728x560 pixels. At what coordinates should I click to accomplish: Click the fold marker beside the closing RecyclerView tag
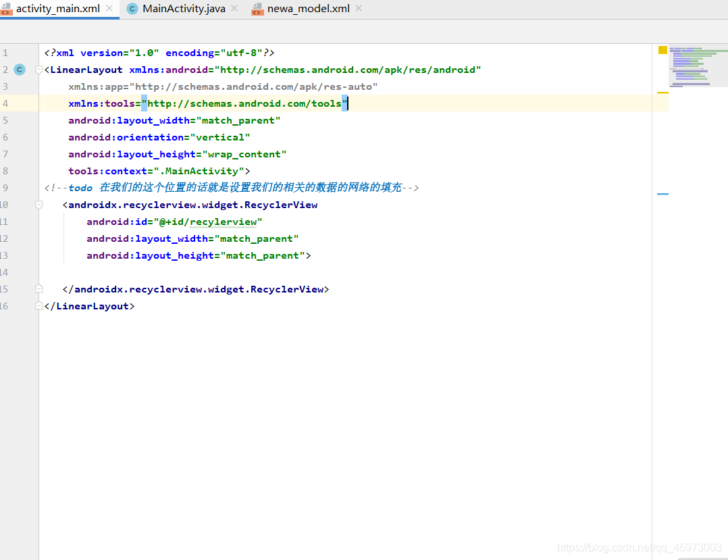pos(38,289)
